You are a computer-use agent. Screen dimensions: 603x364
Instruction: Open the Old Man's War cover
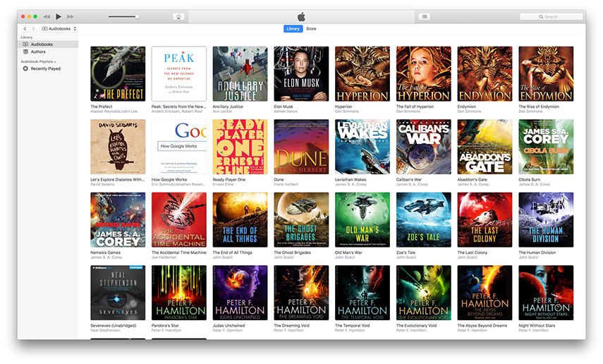363,219
